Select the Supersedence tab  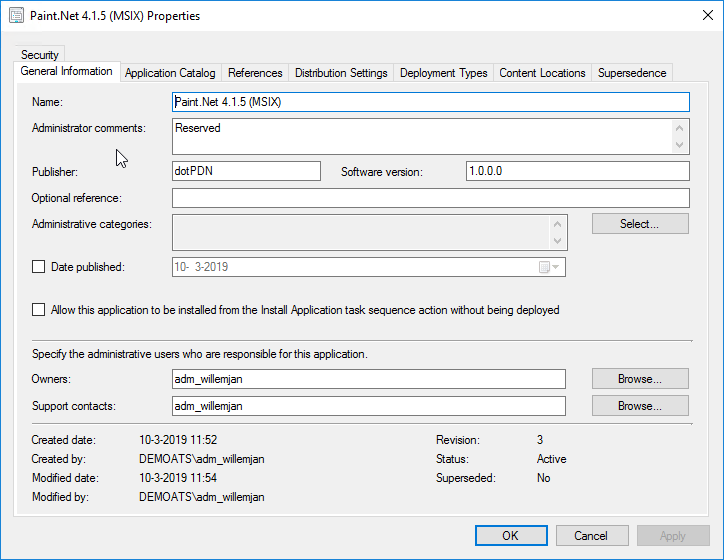coord(631,73)
